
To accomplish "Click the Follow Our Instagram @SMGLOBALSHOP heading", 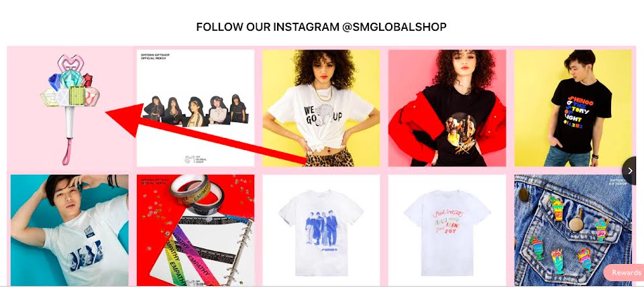I will point(321,27).
